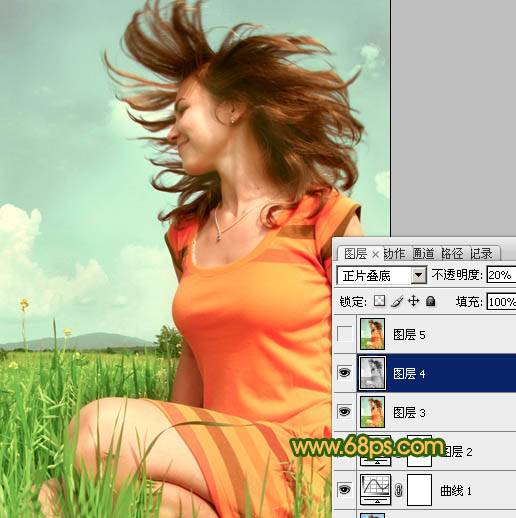Switch to the 路径 paths tab

(452, 254)
